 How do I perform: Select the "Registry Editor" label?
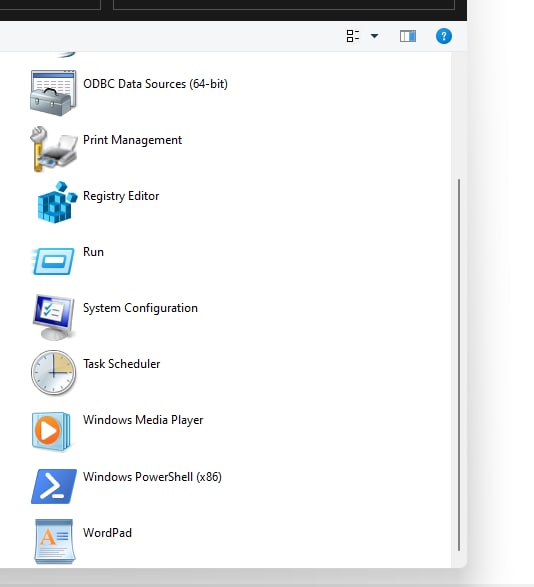pos(121,196)
